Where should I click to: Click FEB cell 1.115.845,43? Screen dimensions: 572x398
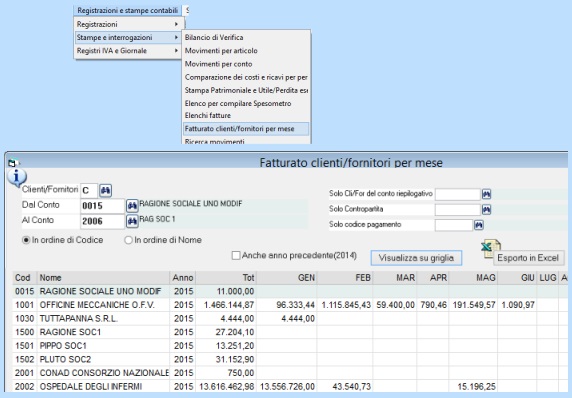click(x=345, y=305)
